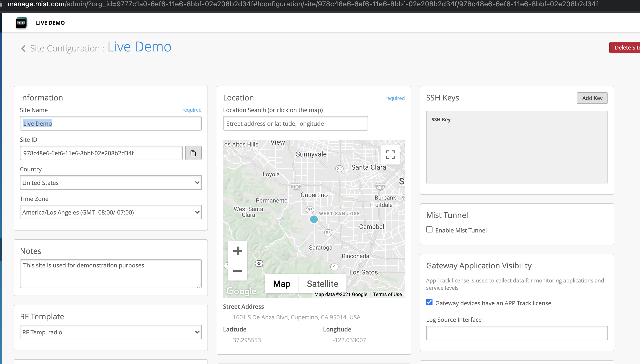Zoom in on the map

[x=237, y=251]
